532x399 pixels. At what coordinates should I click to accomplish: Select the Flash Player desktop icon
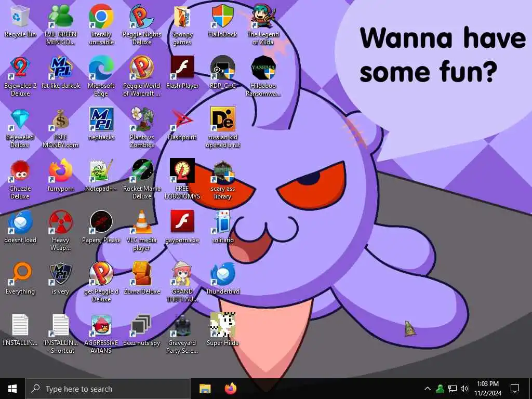pos(182,68)
